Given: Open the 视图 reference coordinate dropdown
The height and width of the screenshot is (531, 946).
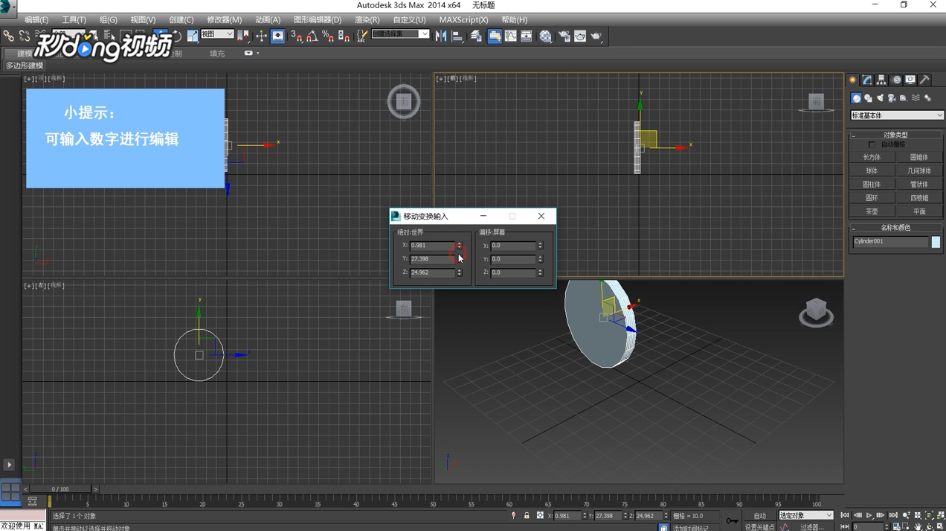Looking at the screenshot, I should [217, 34].
